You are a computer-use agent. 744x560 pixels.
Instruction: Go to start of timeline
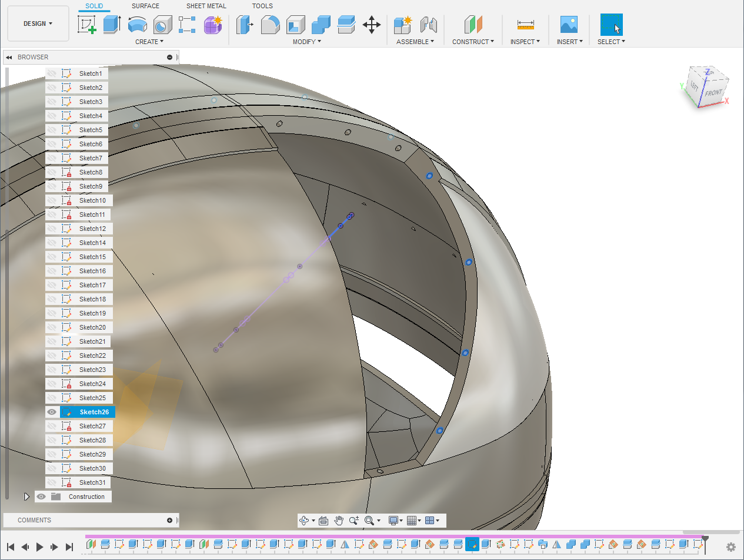[x=10, y=547]
